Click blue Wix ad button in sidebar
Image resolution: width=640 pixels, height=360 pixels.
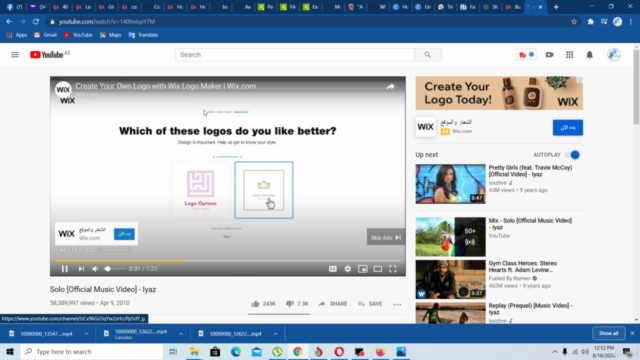[567, 127]
